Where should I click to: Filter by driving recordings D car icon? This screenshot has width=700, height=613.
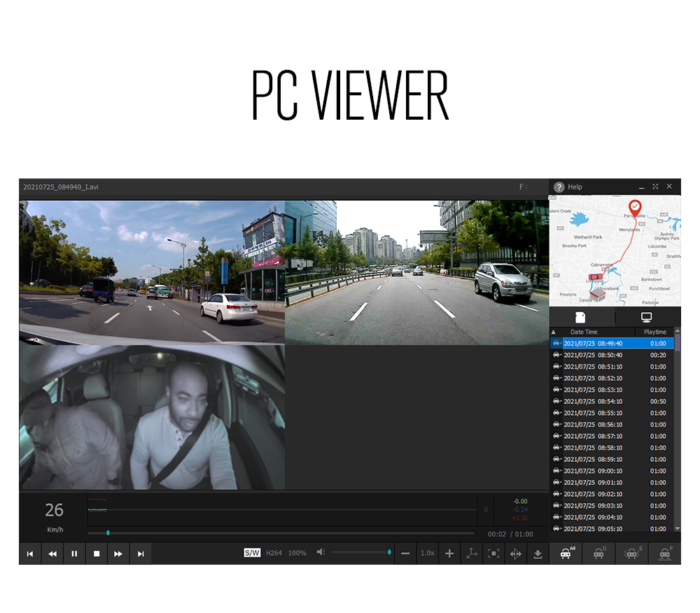point(599,554)
